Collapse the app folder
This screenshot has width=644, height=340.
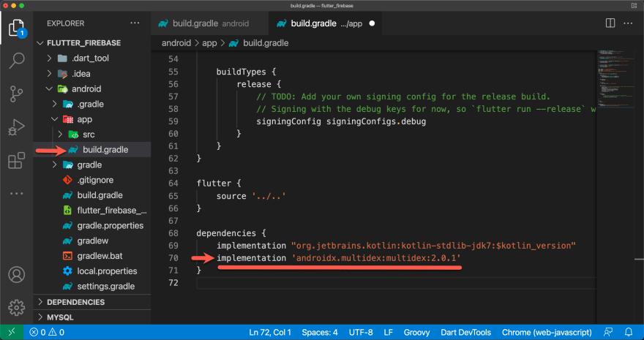pyautogui.click(x=55, y=119)
